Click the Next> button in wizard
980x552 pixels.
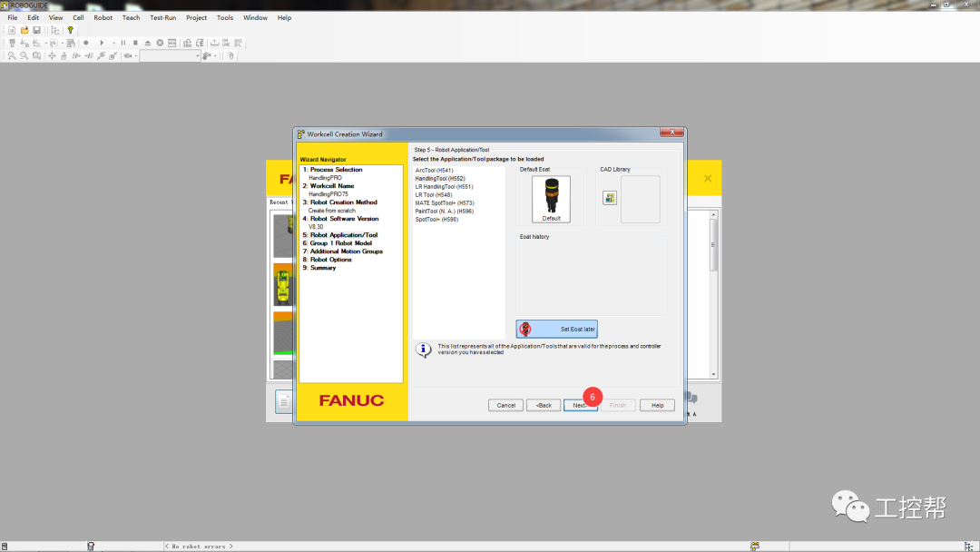[x=581, y=405]
